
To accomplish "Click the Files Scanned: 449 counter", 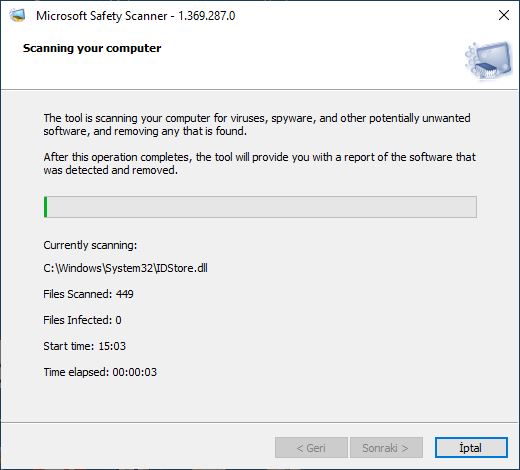I will (88, 294).
